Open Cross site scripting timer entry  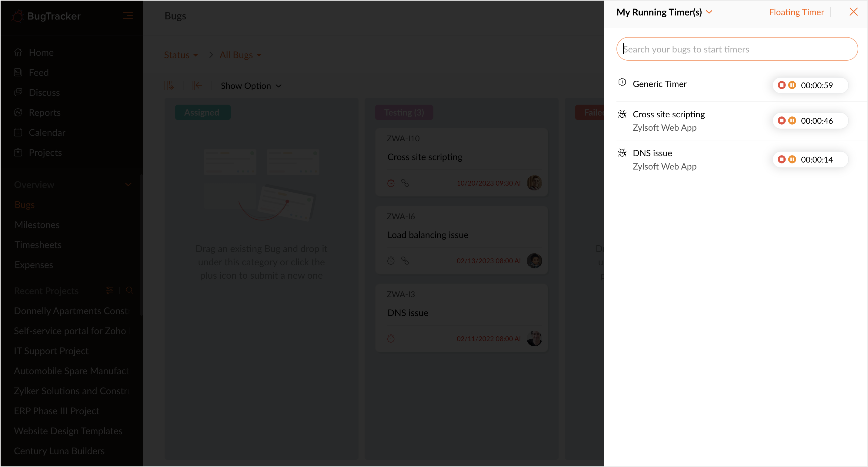669,114
